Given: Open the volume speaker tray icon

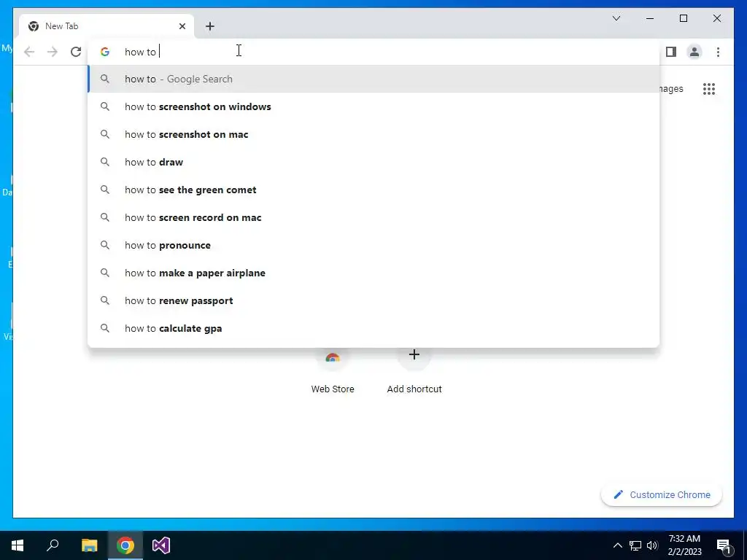Looking at the screenshot, I should point(652,545).
